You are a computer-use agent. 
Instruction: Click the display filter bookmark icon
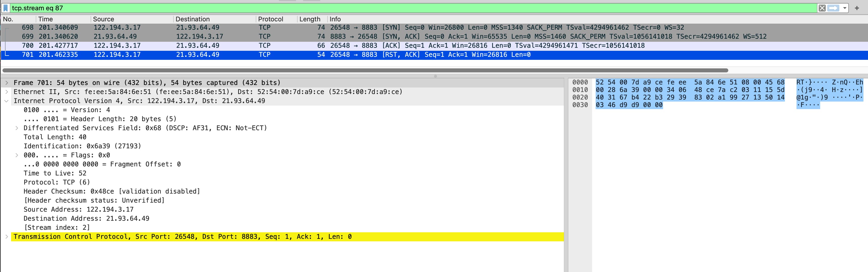(6, 8)
